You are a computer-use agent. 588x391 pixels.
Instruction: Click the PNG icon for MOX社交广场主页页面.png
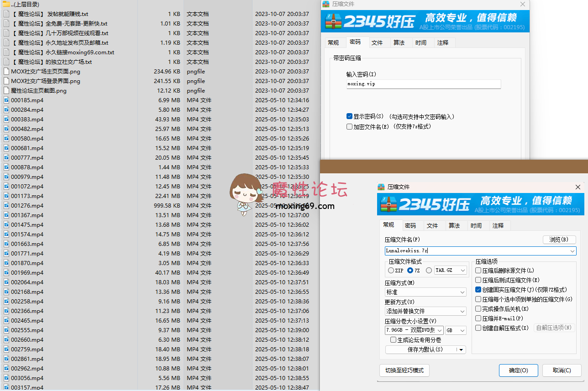(6, 71)
